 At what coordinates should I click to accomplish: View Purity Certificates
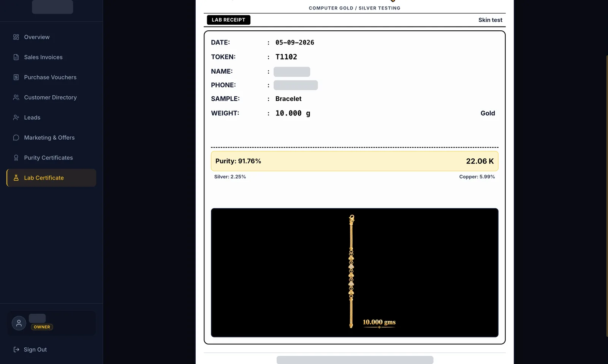(51, 158)
